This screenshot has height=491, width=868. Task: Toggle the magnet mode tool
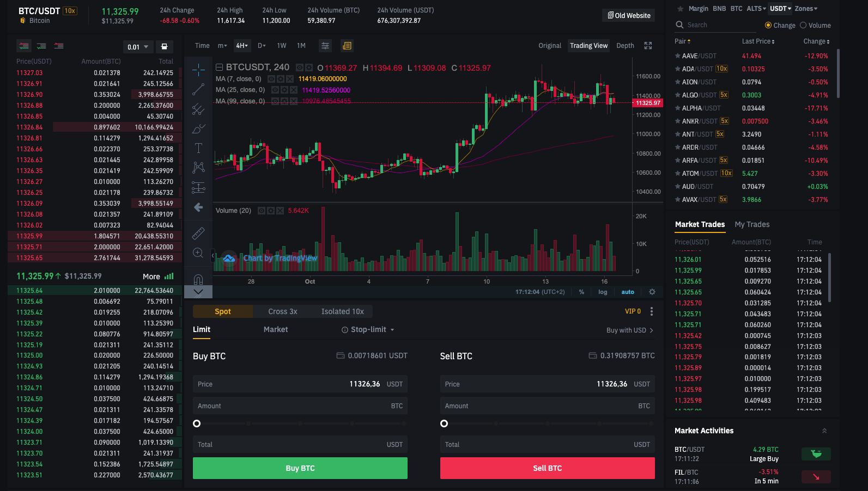click(x=198, y=279)
